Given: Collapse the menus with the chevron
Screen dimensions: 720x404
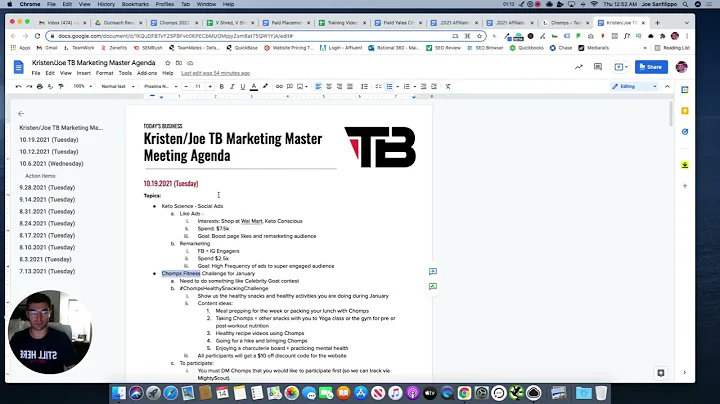Looking at the screenshot, I should pos(667,86).
